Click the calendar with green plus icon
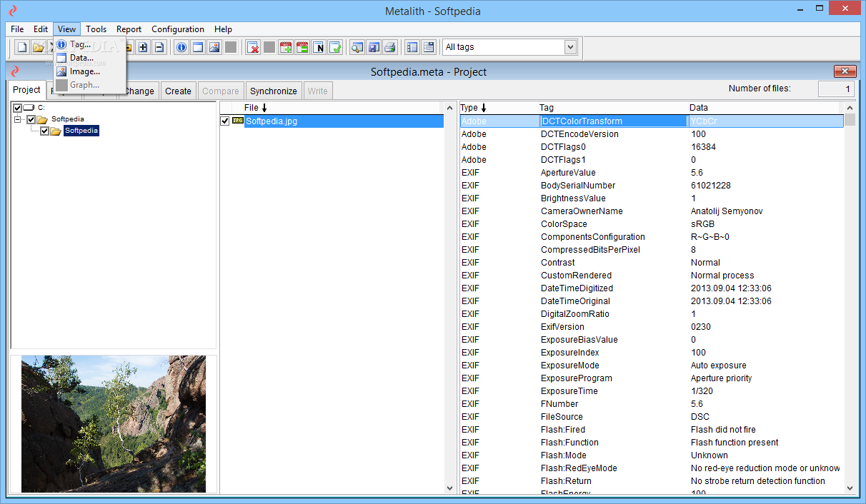866x504 pixels. (286, 48)
